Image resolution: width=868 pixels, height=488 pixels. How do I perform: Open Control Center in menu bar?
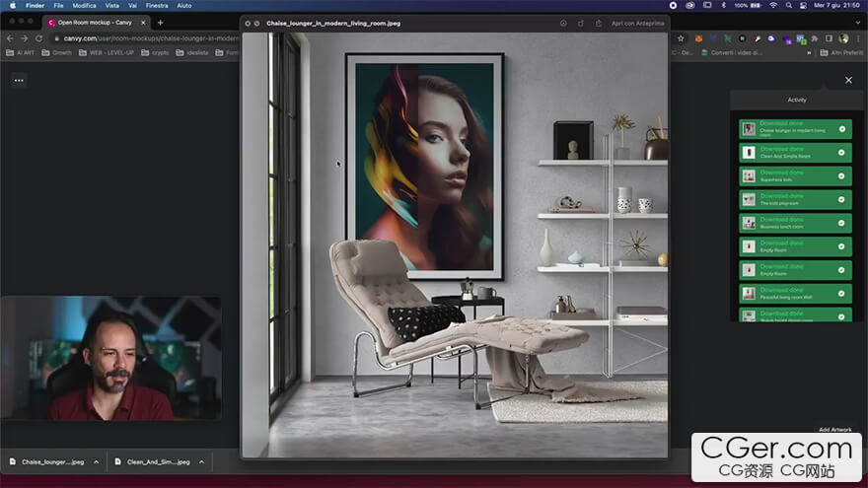pos(803,6)
